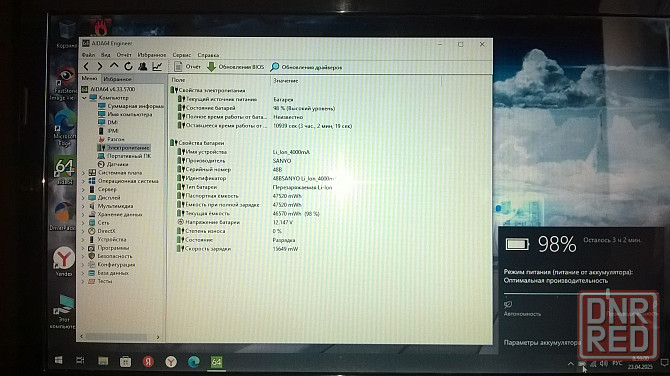
Task: Click the AIDA64 taskbar button
Action: 216,362
